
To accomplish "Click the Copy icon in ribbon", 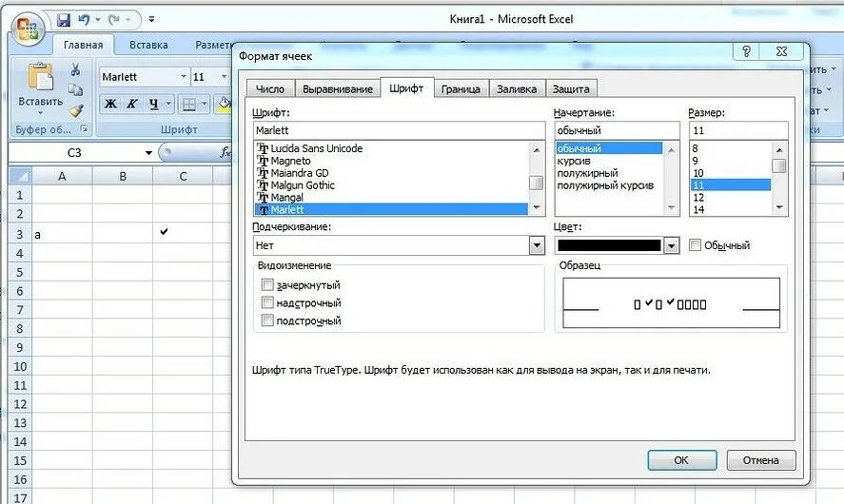I will pos(75,89).
